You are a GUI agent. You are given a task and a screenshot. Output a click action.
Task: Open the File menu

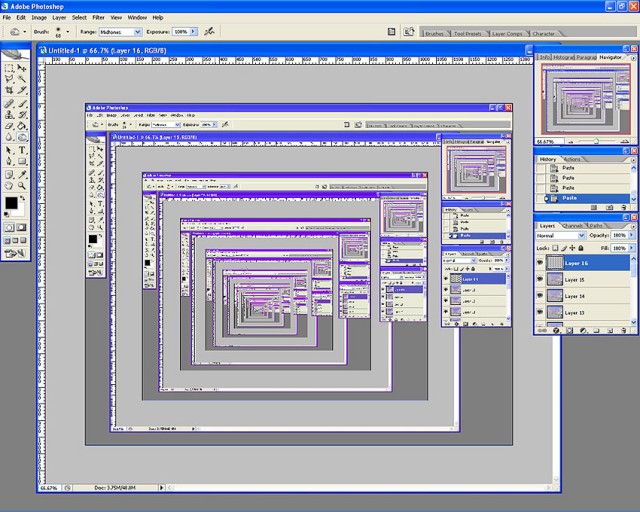[7, 18]
